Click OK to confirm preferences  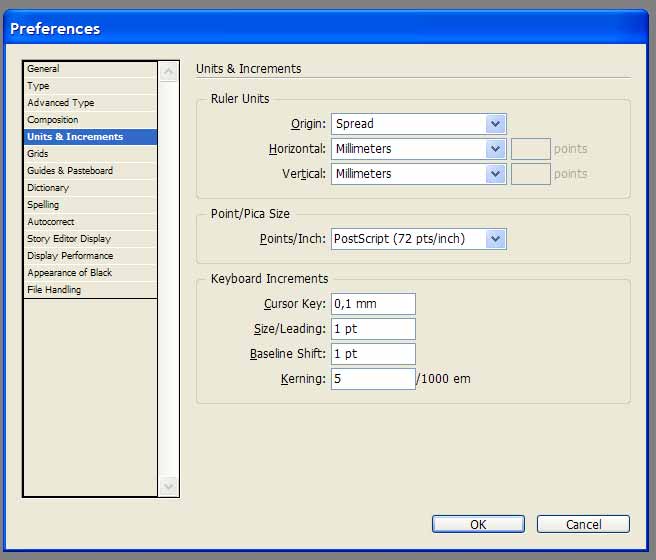tap(478, 524)
